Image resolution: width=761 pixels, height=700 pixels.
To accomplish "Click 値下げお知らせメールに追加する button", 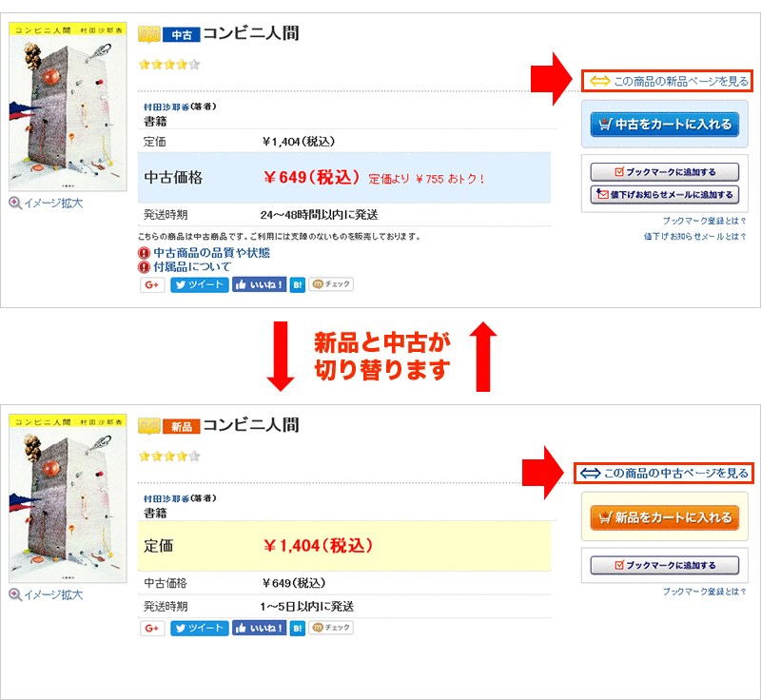I will click(x=664, y=195).
